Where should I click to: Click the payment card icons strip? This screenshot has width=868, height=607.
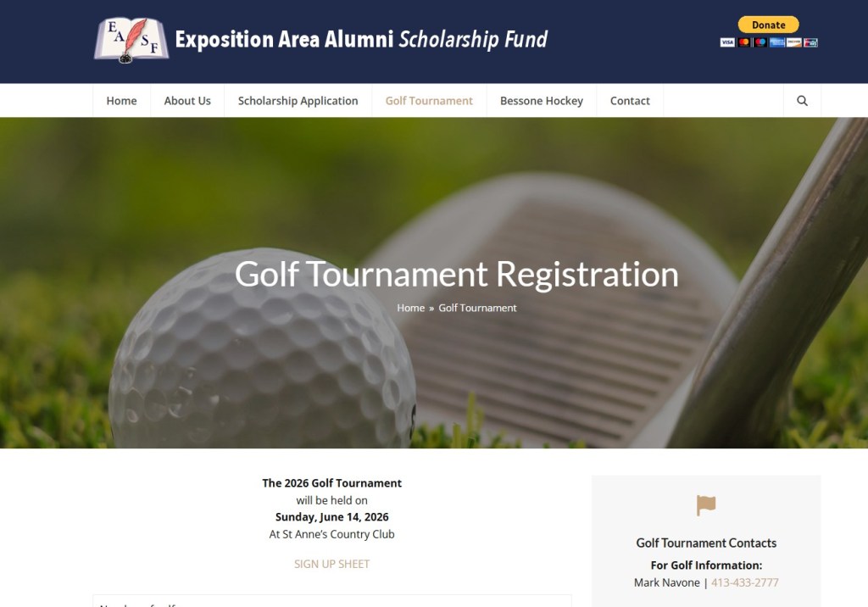(769, 42)
